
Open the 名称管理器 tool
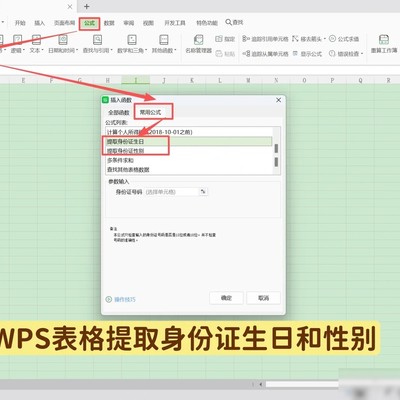(198, 44)
